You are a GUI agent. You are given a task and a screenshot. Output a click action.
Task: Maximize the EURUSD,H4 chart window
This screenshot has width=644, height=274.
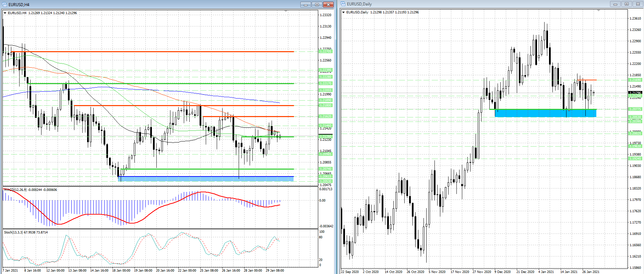tap(317, 4)
